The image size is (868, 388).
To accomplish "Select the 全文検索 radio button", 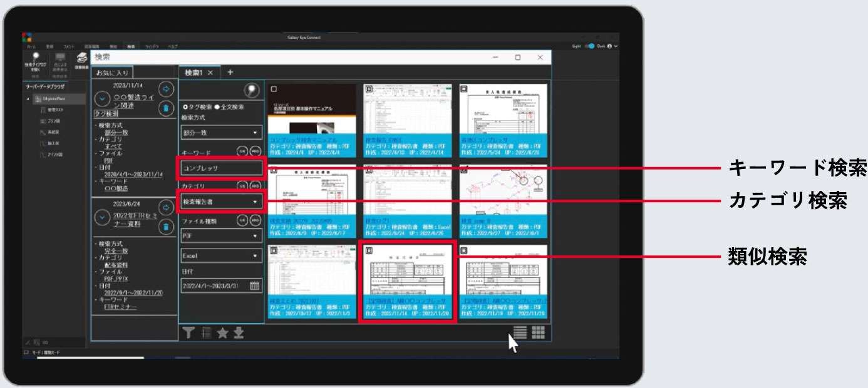I will click(x=217, y=108).
